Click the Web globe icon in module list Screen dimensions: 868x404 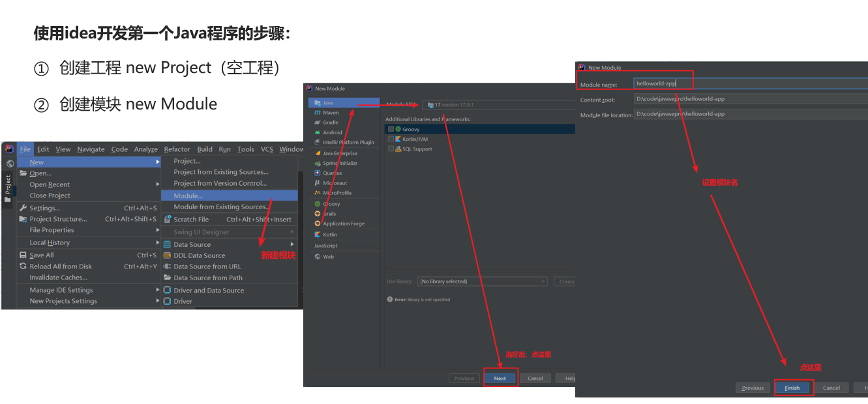(x=318, y=257)
